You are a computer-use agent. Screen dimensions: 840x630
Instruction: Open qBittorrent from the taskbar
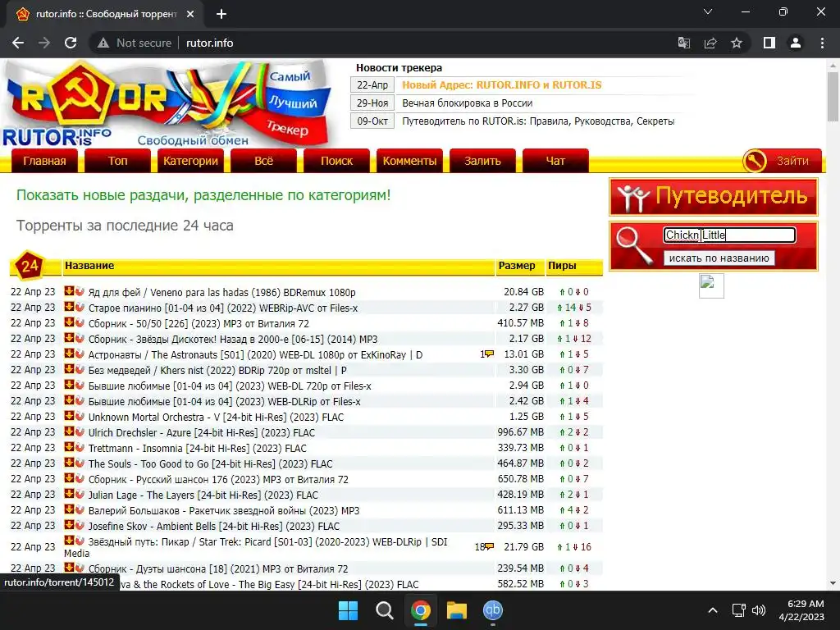pos(493,610)
